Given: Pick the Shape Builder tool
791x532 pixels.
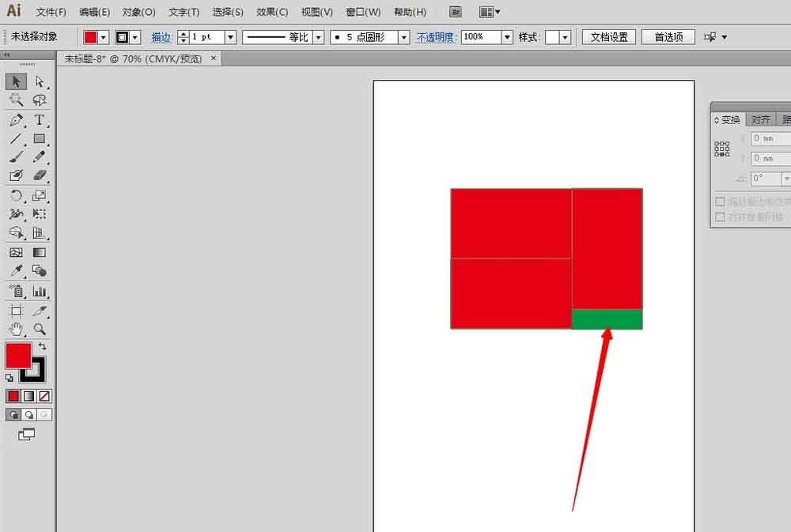Looking at the screenshot, I should click(16, 232).
